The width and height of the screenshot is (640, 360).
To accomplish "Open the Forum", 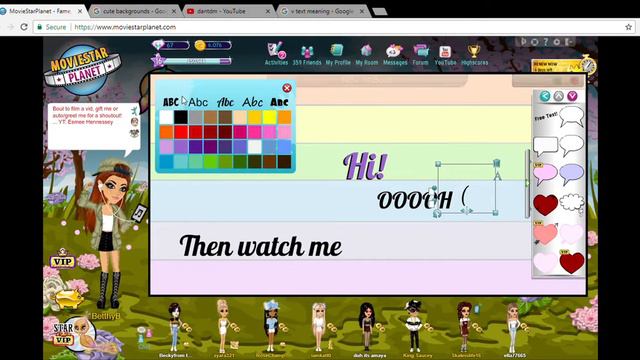I will click(x=420, y=55).
